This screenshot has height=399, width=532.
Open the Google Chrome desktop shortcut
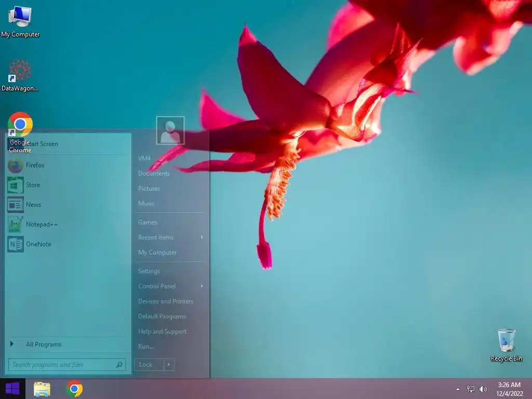tap(20, 132)
